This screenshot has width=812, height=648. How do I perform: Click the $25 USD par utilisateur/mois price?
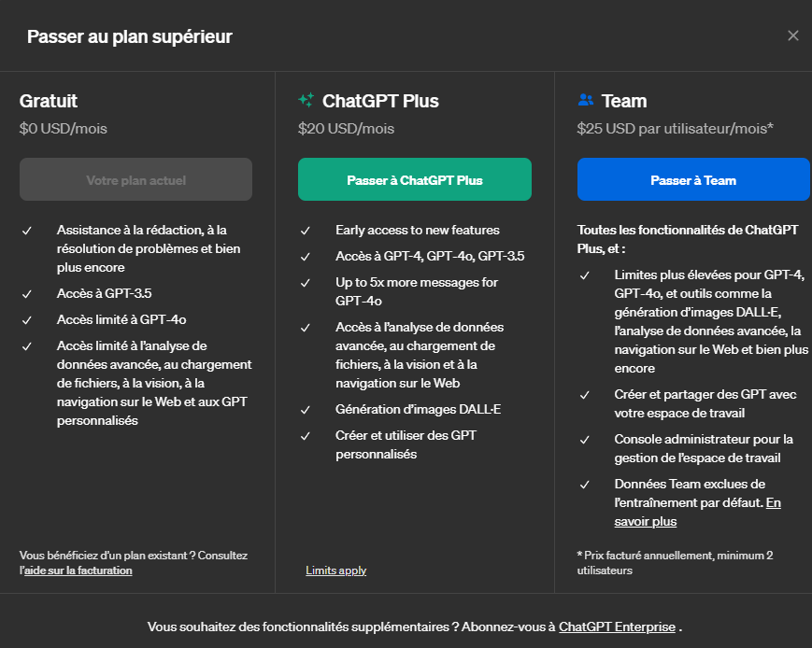(676, 128)
